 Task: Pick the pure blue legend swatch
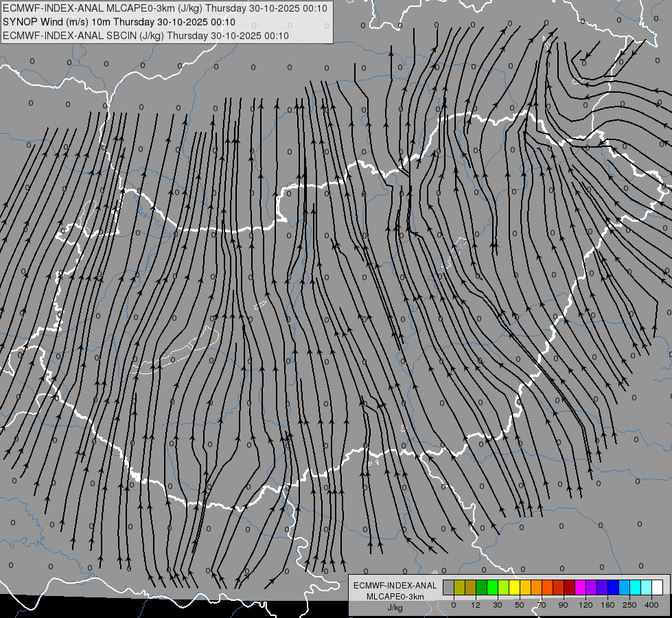[x=613, y=587]
